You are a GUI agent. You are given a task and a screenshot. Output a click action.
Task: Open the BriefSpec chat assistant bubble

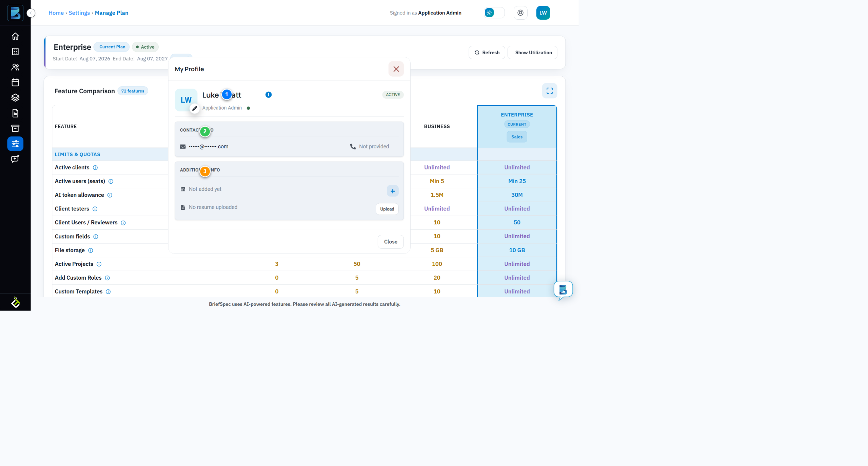point(563,290)
